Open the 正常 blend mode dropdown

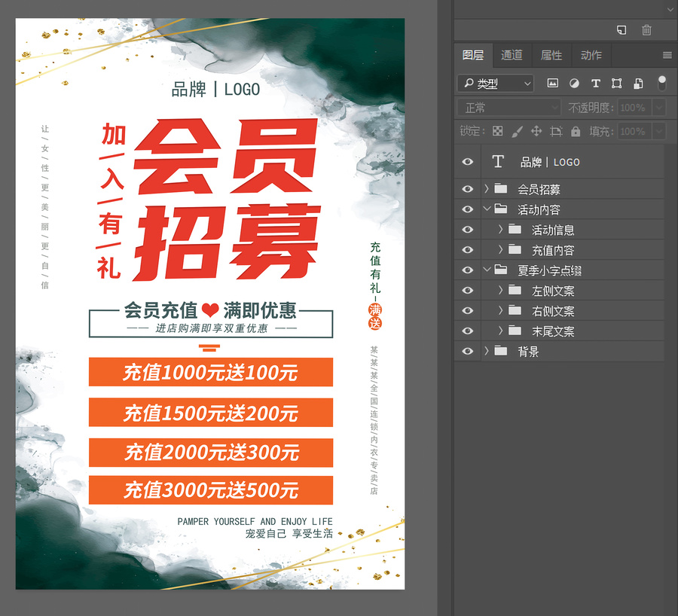coord(509,107)
